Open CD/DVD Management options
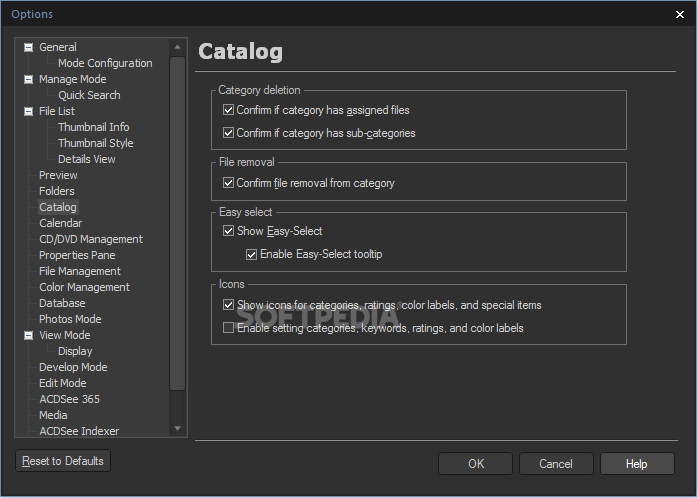The height and width of the screenshot is (498, 698). click(x=91, y=239)
